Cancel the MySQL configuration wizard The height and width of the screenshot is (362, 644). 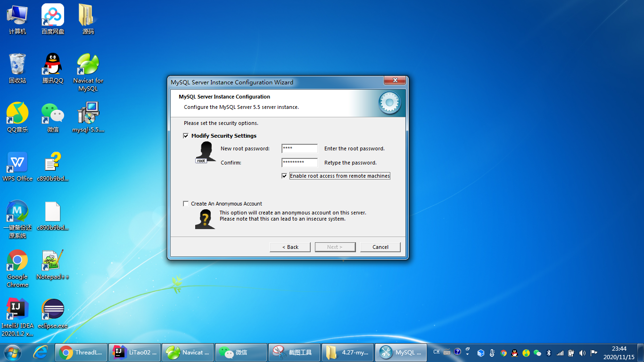380,247
